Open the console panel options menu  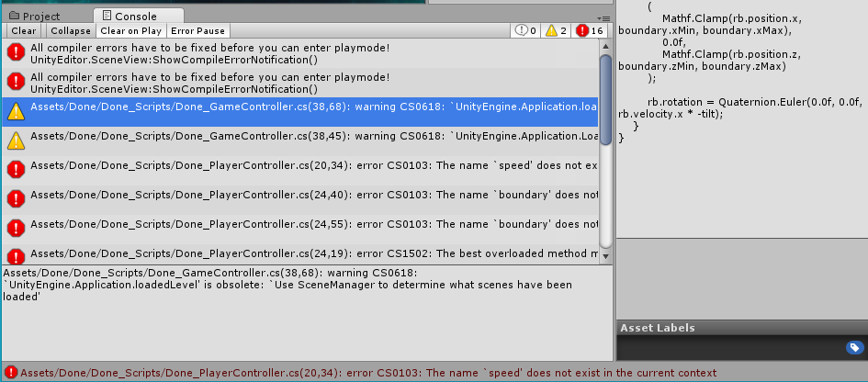tap(604, 18)
